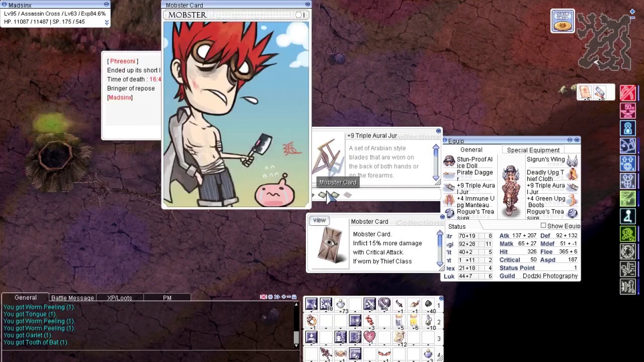Click Status header tab in Equip window
The width and height of the screenshot is (644, 362).
pyautogui.click(x=457, y=226)
